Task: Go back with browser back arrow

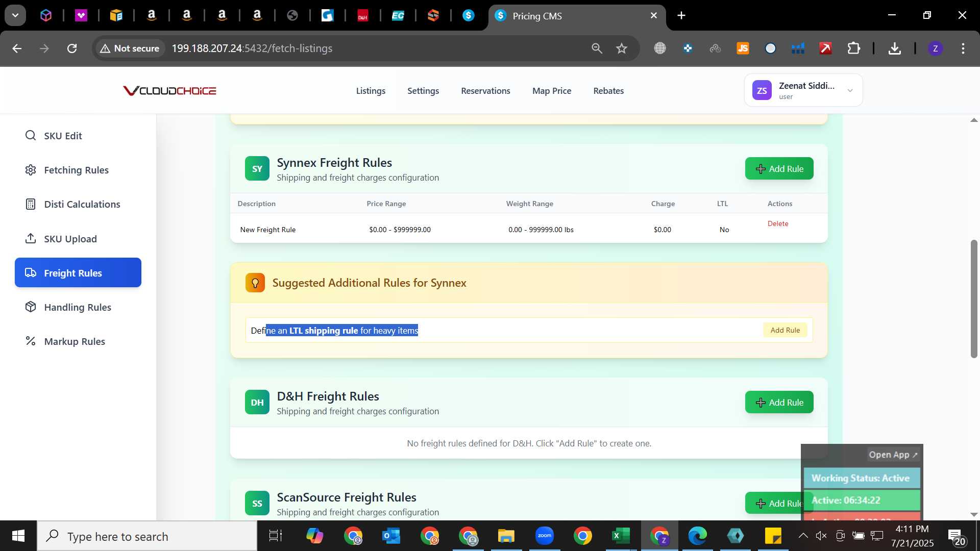Action: click(17, 48)
